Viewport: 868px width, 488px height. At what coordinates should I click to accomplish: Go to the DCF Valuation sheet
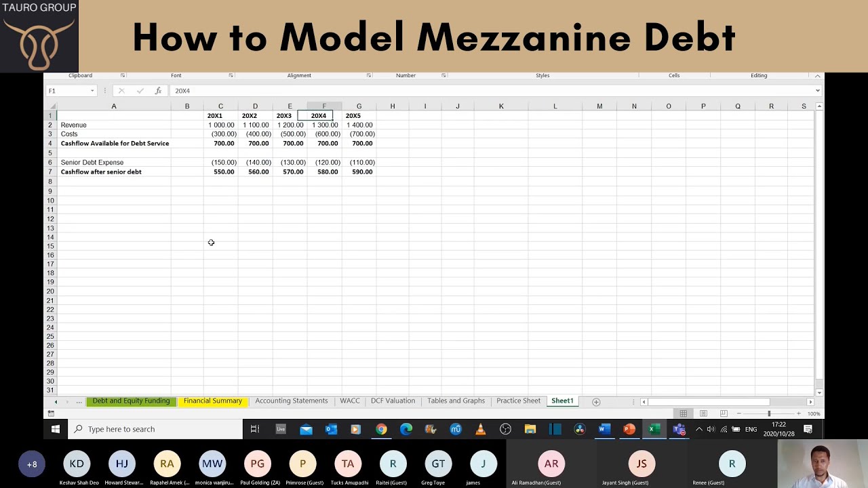point(393,401)
